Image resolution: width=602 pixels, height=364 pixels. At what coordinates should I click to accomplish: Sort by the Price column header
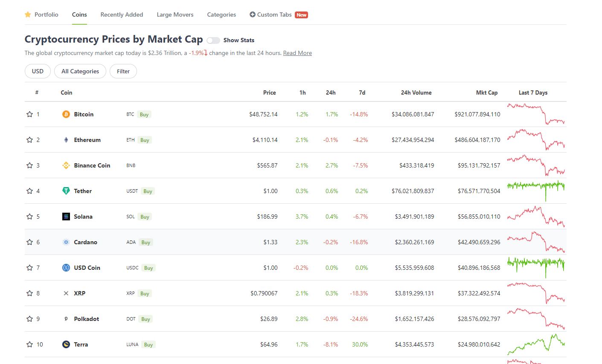tap(270, 92)
